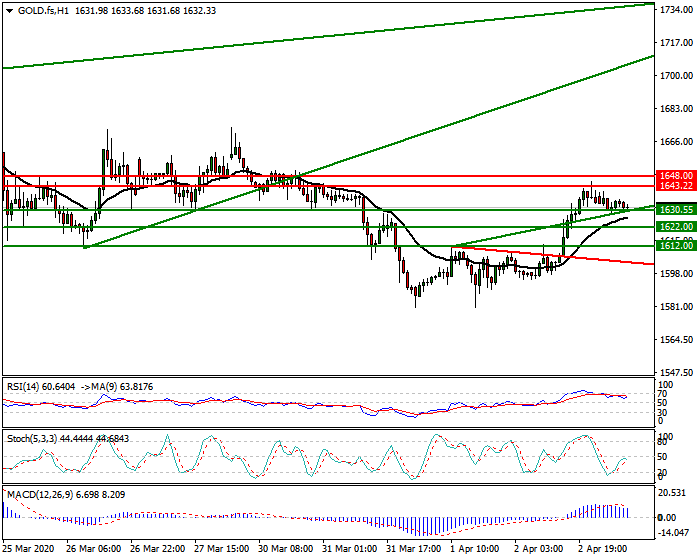Select the GOLD.fs,H1 chart title text
Viewport: 700px width, 560px height.
point(43,11)
